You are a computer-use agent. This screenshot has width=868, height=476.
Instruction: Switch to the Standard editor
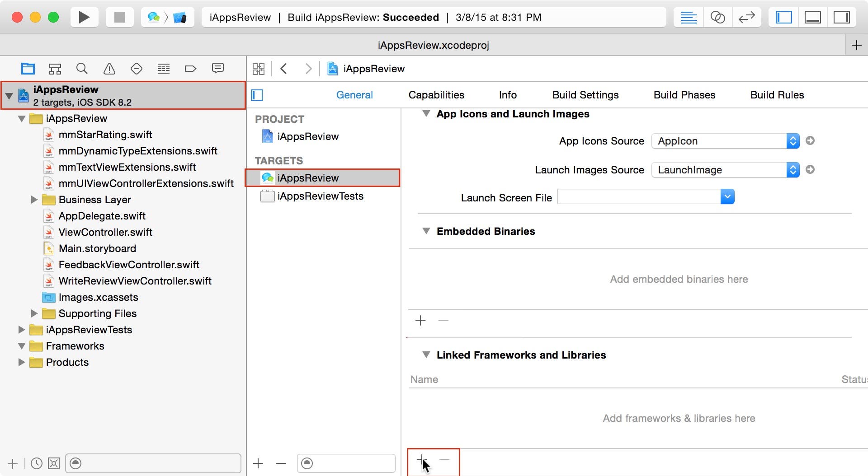tap(689, 17)
